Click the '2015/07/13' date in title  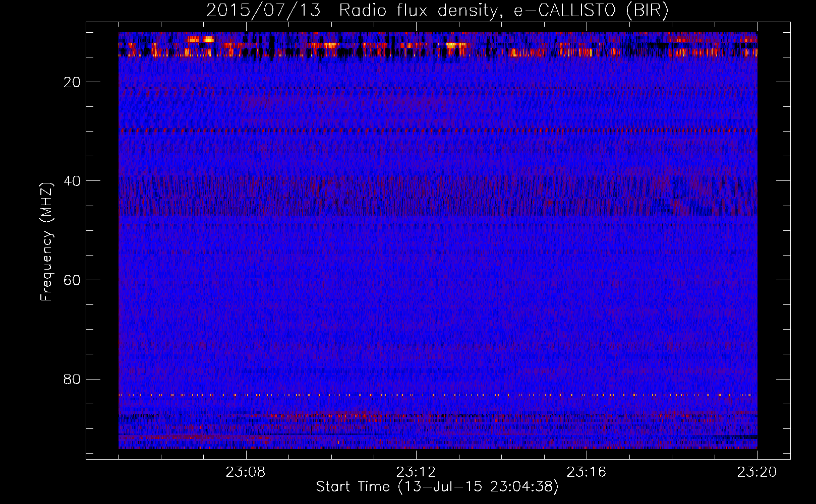coord(263,11)
